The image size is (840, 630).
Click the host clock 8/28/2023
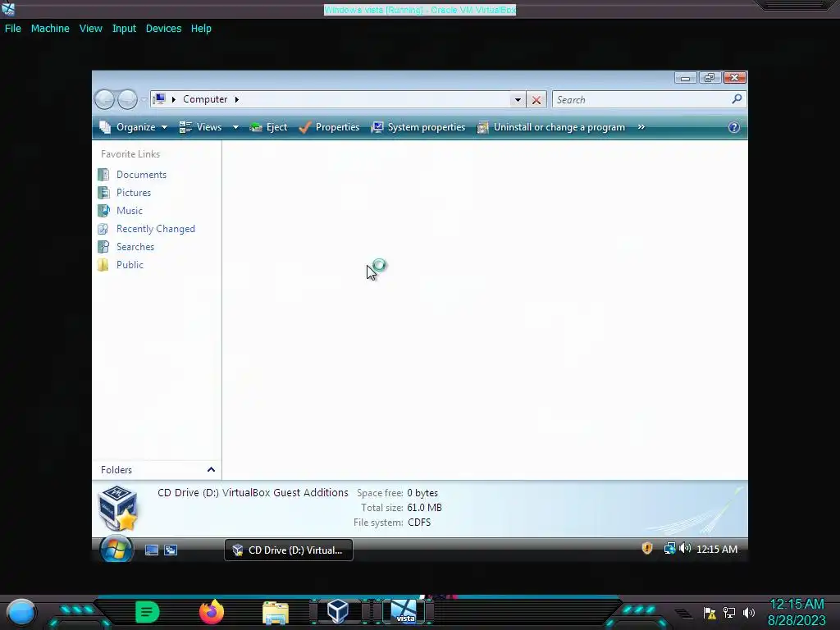[797, 620]
